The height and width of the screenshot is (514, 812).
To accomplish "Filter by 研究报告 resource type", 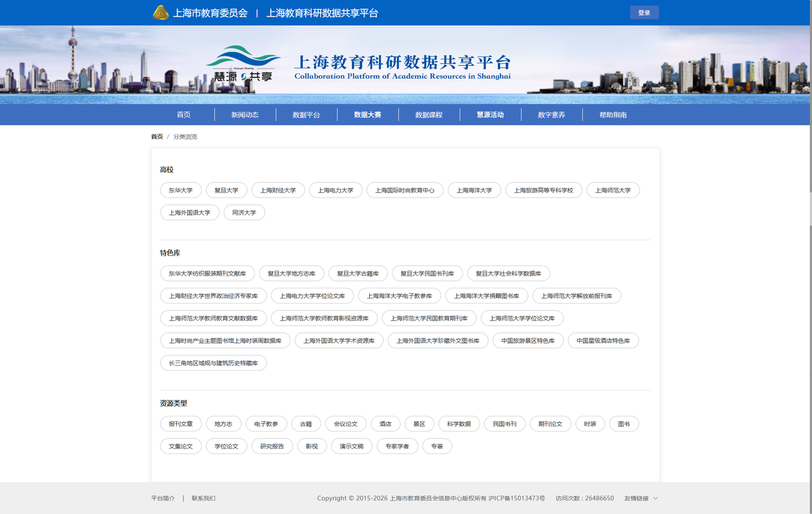I will coord(272,446).
